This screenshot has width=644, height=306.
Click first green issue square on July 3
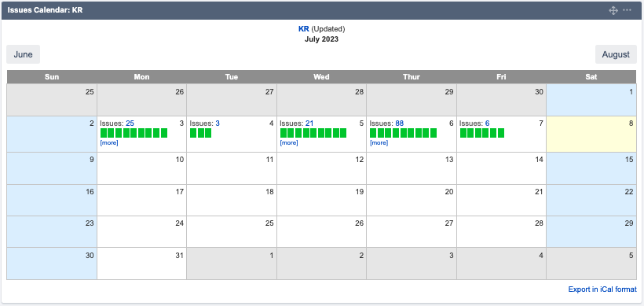(104, 133)
